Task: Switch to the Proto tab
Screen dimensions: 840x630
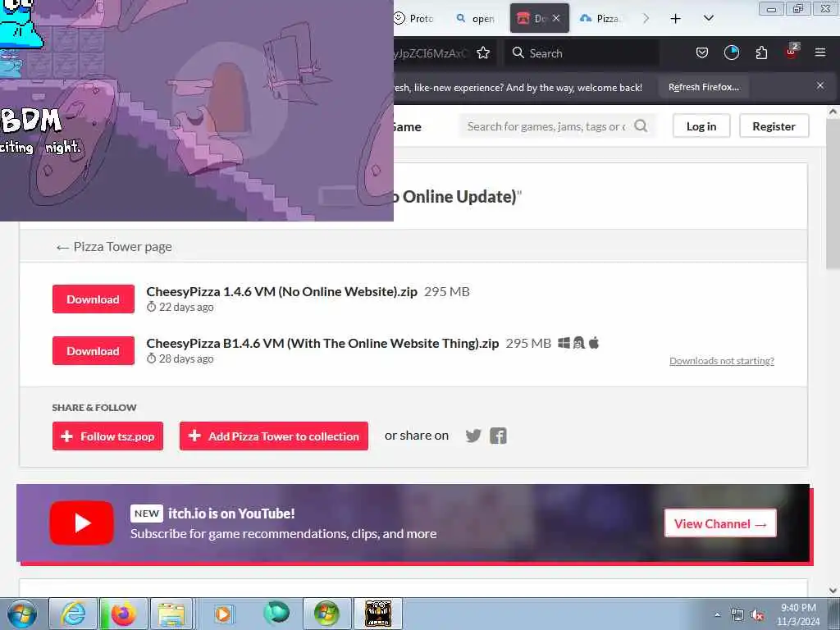Action: coord(416,19)
